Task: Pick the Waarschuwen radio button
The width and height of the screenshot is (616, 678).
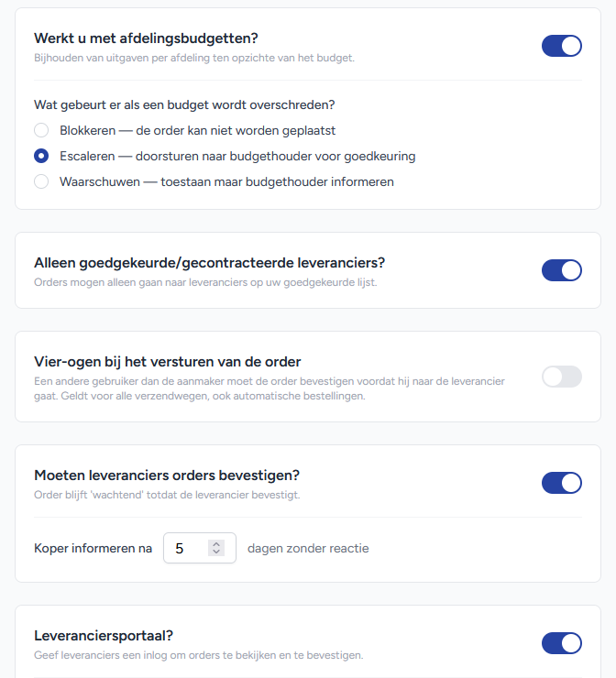Action: tap(41, 181)
